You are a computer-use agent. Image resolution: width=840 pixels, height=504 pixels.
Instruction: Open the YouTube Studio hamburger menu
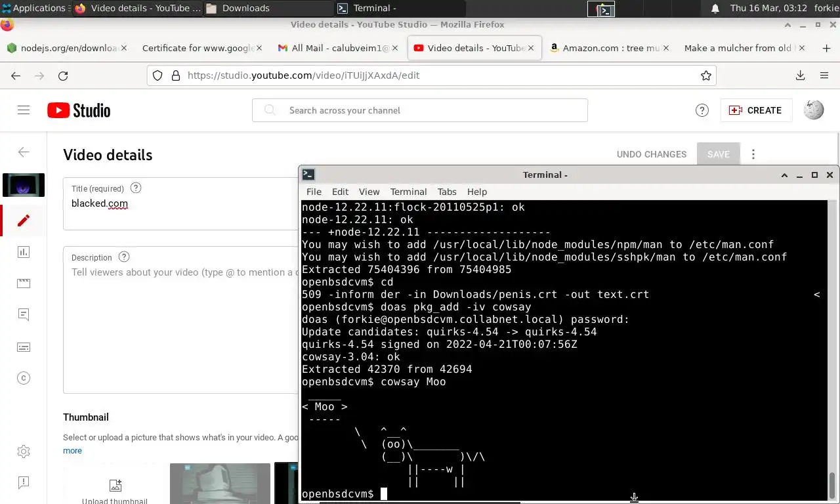(x=24, y=110)
